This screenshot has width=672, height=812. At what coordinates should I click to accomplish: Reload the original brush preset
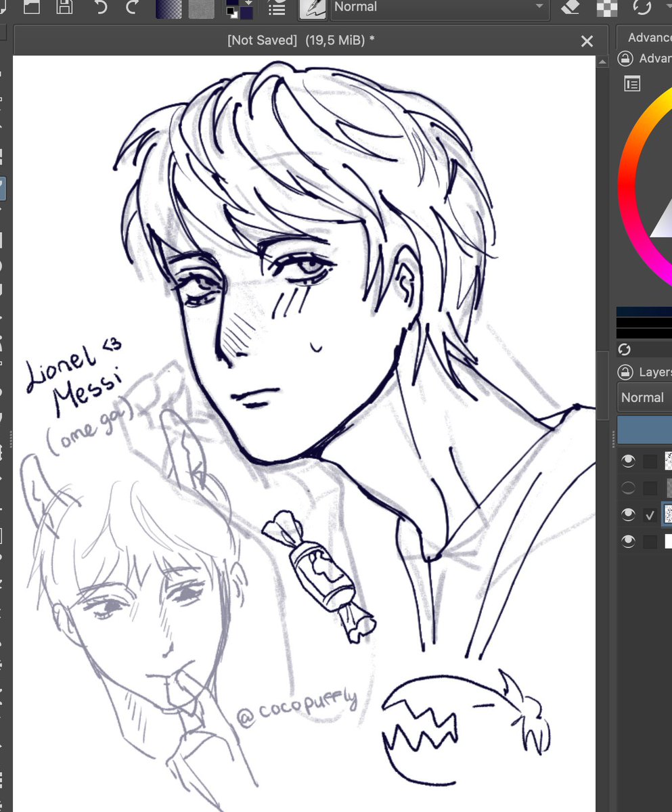tap(642, 8)
